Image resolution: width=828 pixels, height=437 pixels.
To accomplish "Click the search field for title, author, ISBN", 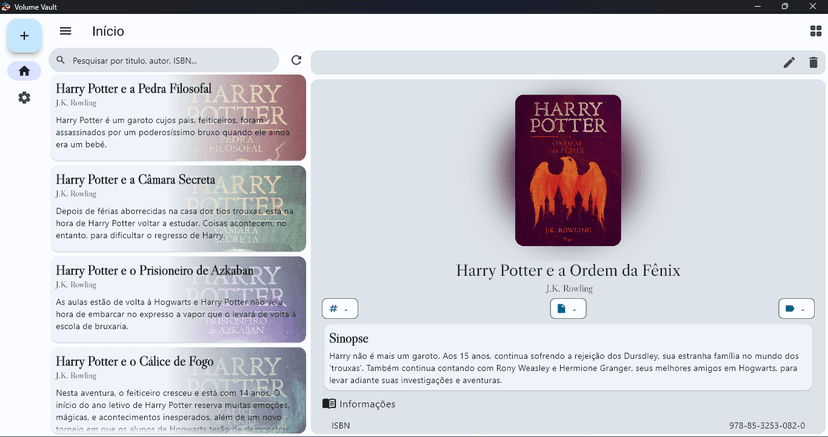I will tap(165, 61).
